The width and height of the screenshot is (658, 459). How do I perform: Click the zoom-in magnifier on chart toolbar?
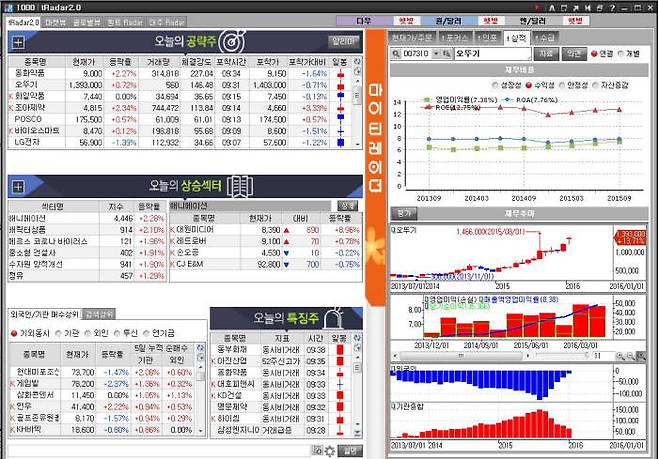coord(620,356)
